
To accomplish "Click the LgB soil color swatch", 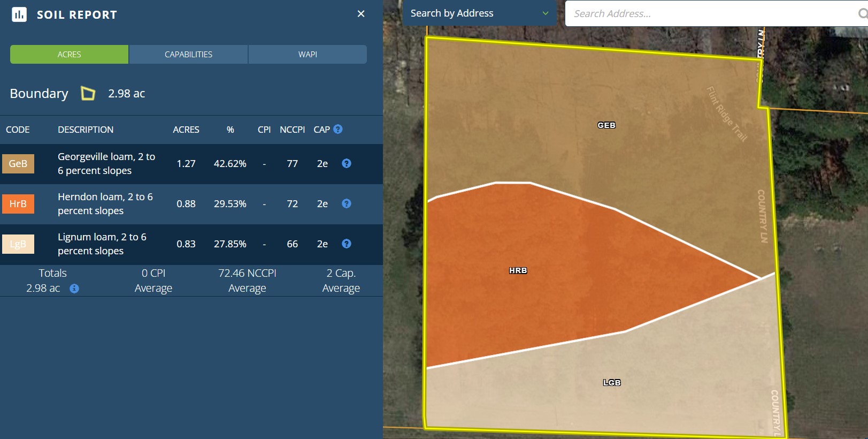I will [x=18, y=244].
